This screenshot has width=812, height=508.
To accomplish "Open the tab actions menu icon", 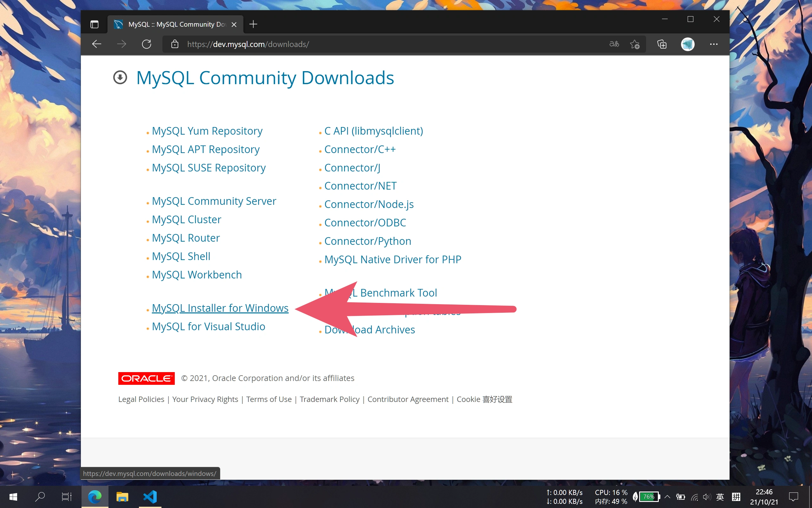I will (x=94, y=24).
